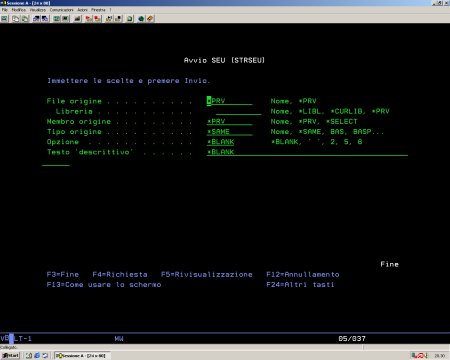This screenshot has height=360, width=450.
Task: Click the F4=Richiesta function key
Action: [x=120, y=274]
